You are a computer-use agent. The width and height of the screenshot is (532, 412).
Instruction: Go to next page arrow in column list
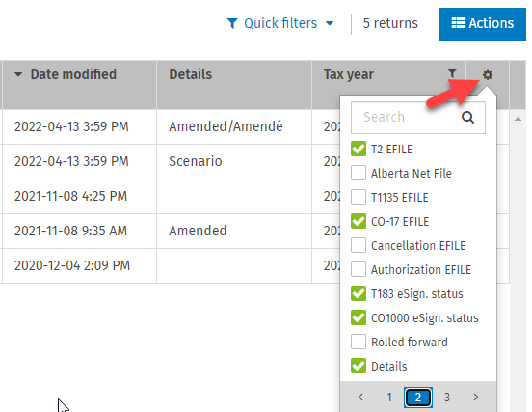476,397
